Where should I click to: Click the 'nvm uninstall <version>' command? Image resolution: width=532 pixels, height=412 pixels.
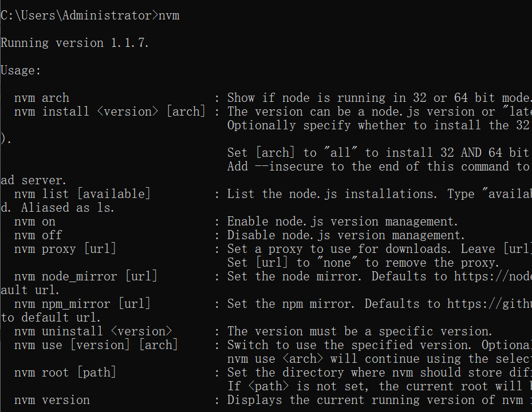click(93, 331)
